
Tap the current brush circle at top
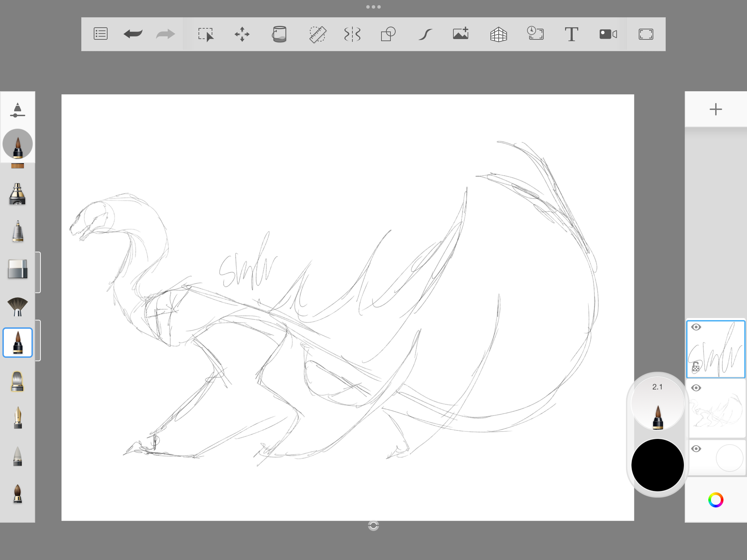point(18,144)
